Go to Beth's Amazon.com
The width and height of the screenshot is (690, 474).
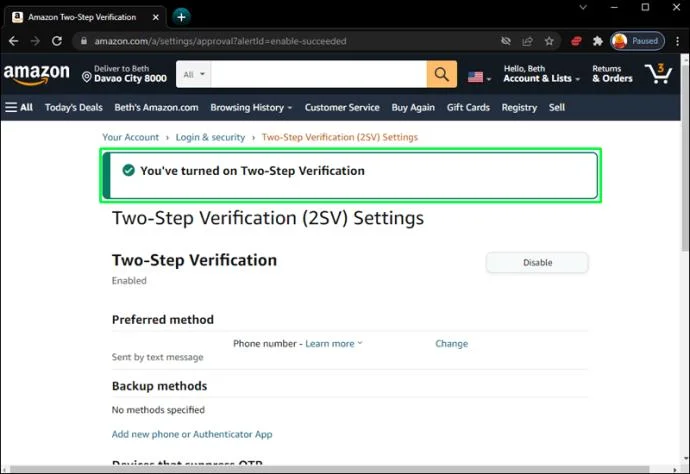click(x=156, y=107)
